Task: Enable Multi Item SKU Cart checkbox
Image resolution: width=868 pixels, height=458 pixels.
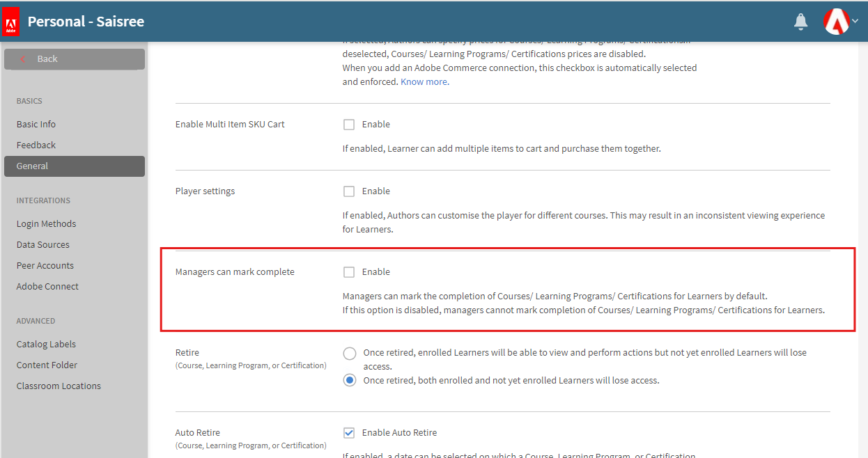Action: [x=349, y=125]
